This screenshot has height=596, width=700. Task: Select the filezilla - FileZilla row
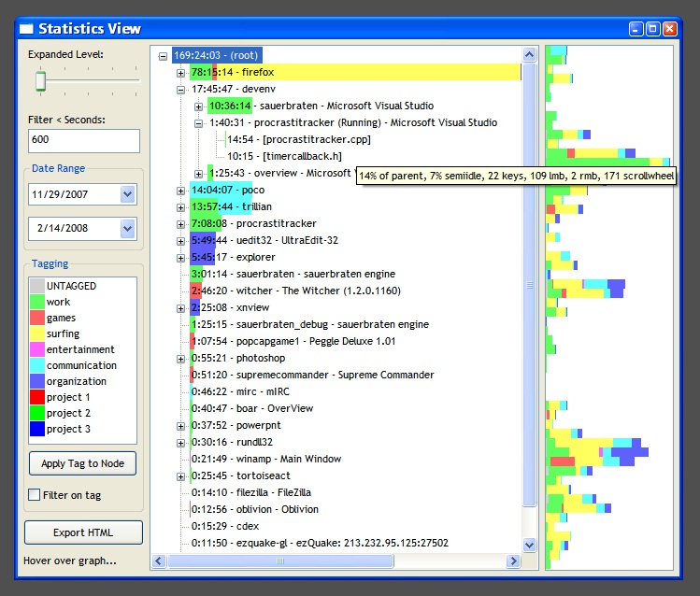[x=250, y=493]
